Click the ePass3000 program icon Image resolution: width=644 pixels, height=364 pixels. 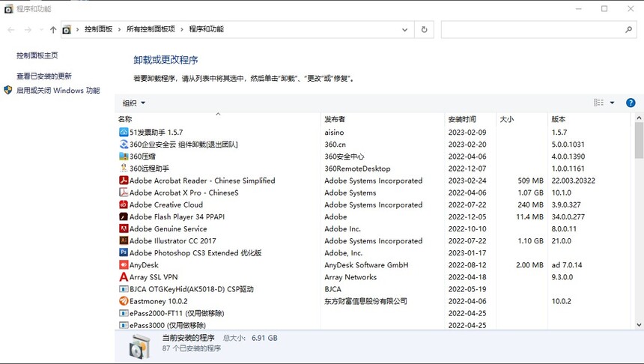[124, 325]
